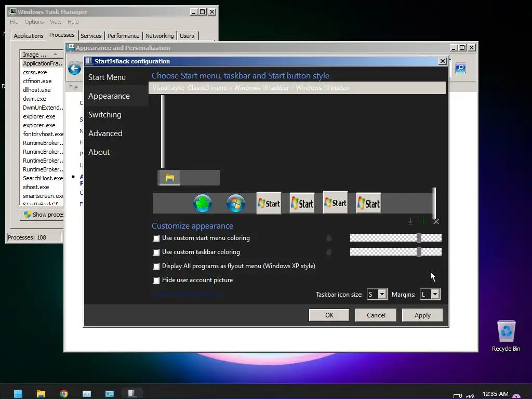Click the remove style X icon
This screenshot has width=532, height=399.
(x=436, y=221)
